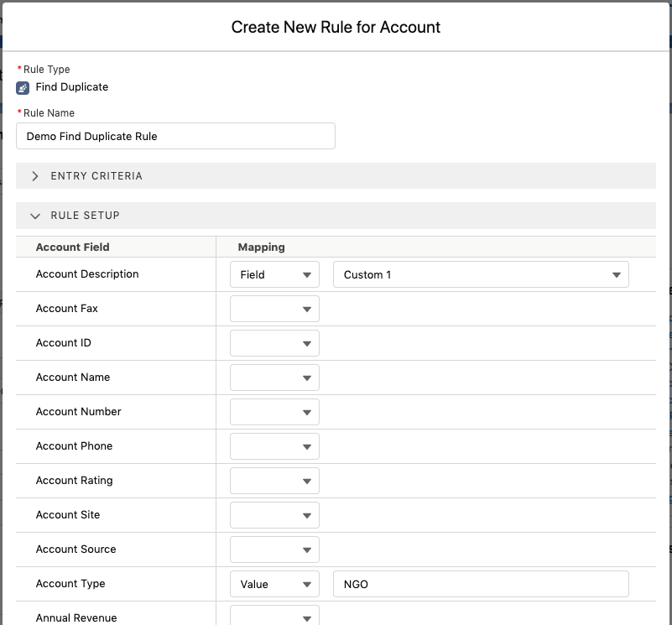
Task: Click the Find Duplicate rule type icon
Action: [x=20, y=86]
